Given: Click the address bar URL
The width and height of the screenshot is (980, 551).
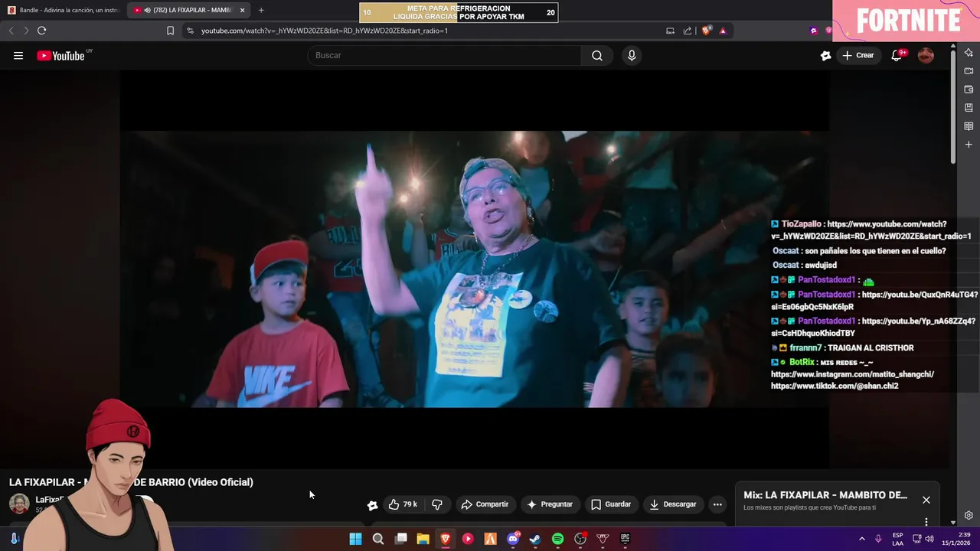Looking at the screenshot, I should click(325, 31).
